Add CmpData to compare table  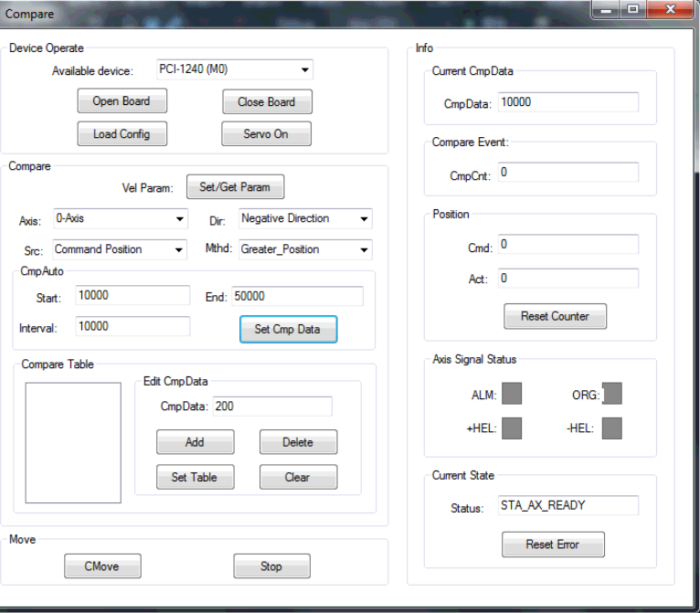click(195, 442)
